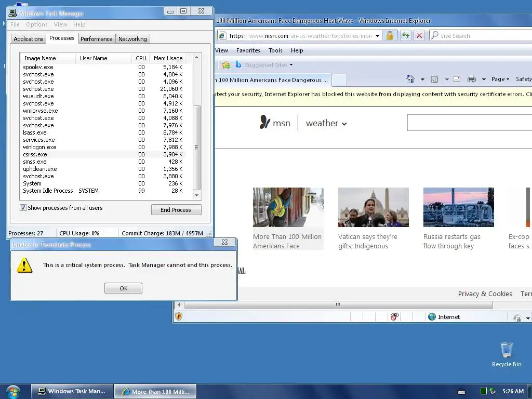Click the Read Mail icon in IE

457,79
